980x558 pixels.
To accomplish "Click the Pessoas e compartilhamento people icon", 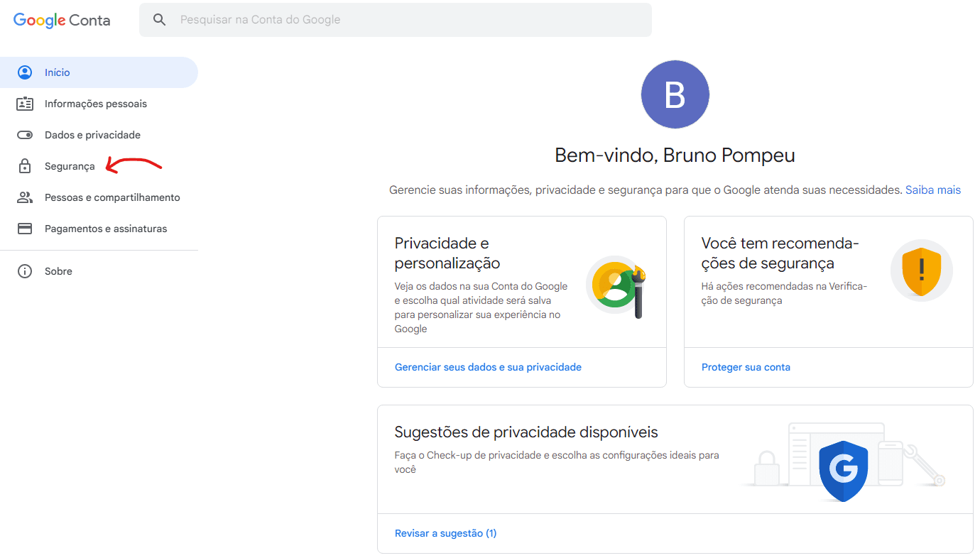I will (25, 197).
